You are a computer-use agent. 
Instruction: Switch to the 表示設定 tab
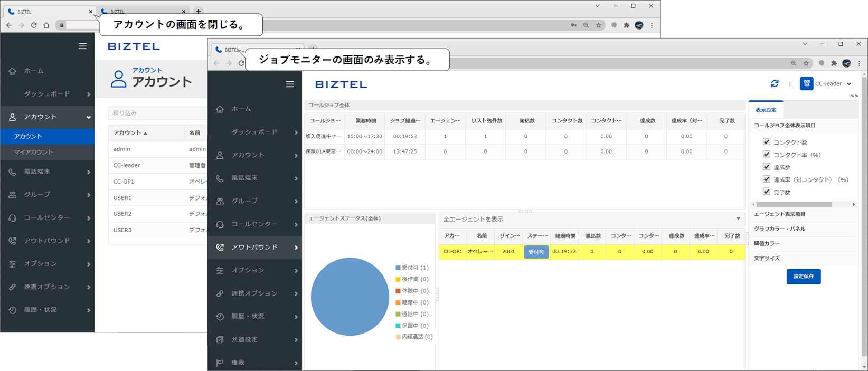(x=766, y=110)
